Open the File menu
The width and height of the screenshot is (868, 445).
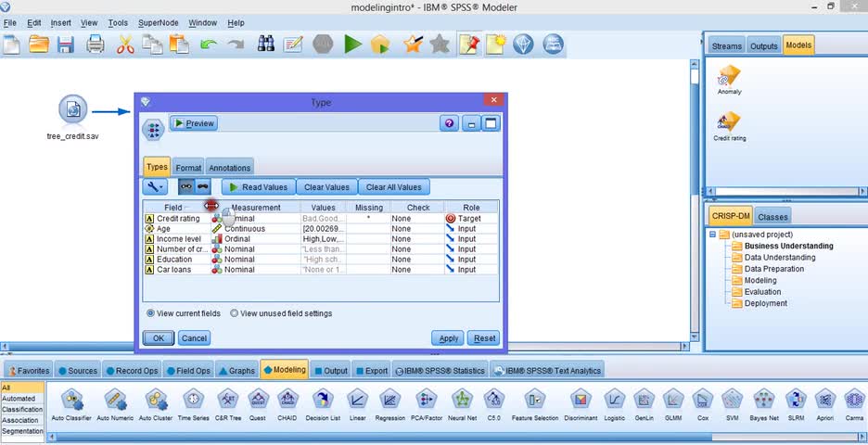(x=10, y=22)
